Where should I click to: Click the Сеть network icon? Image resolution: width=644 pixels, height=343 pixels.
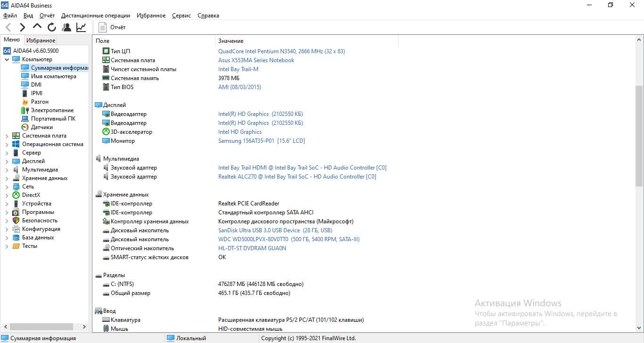[x=16, y=187]
